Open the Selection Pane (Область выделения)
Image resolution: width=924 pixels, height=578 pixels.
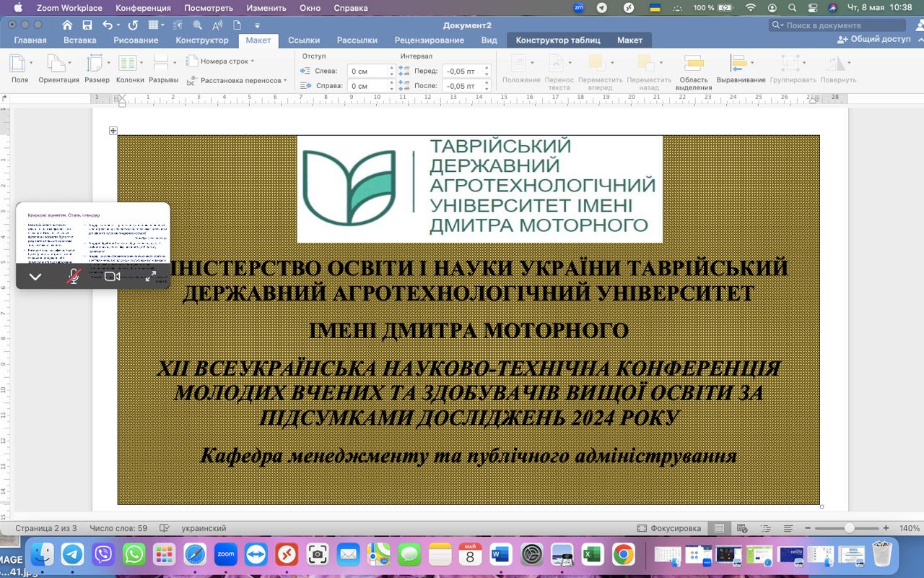click(693, 72)
